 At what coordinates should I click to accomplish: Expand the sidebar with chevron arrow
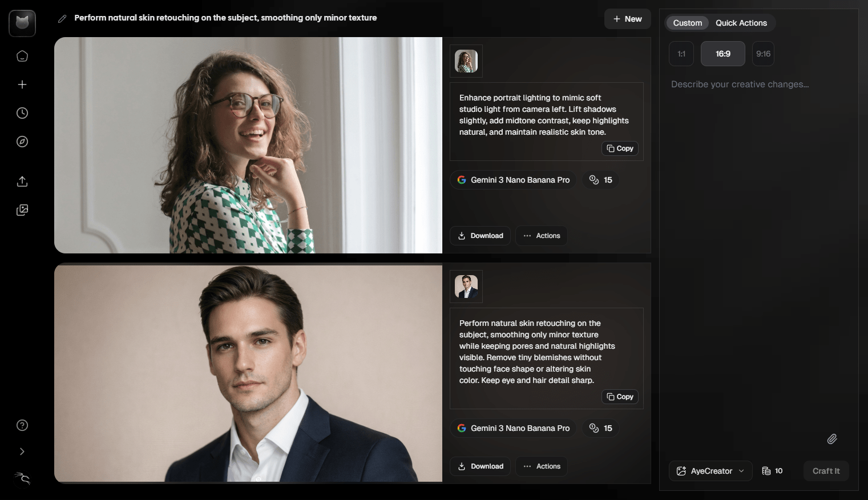(x=22, y=451)
